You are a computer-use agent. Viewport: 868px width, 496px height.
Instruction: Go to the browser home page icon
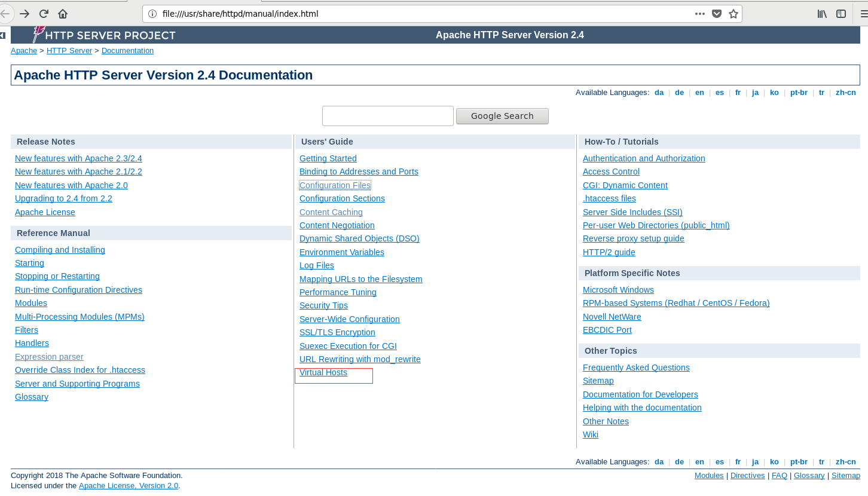[x=63, y=13]
